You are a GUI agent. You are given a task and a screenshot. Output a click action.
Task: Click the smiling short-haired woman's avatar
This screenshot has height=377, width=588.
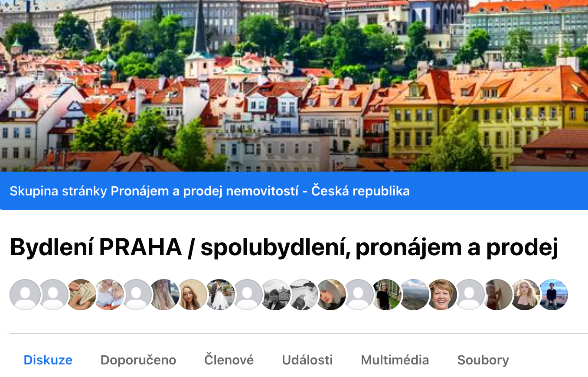[x=442, y=295]
